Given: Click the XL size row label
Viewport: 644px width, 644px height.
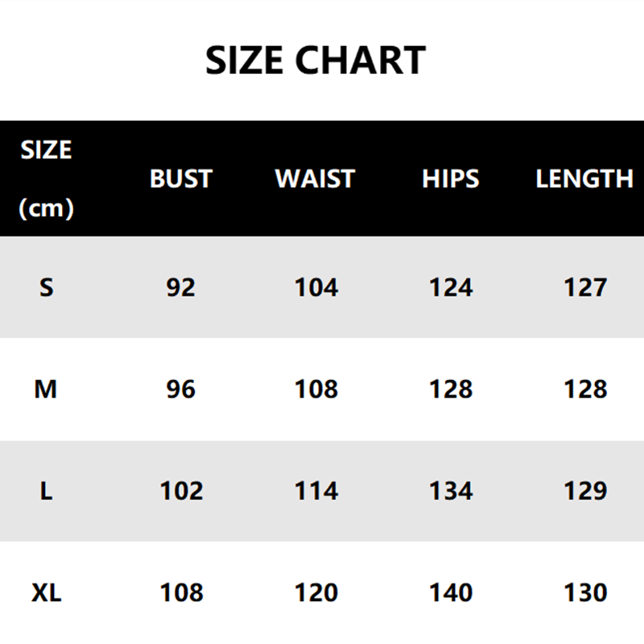Looking at the screenshot, I should pos(46,593).
